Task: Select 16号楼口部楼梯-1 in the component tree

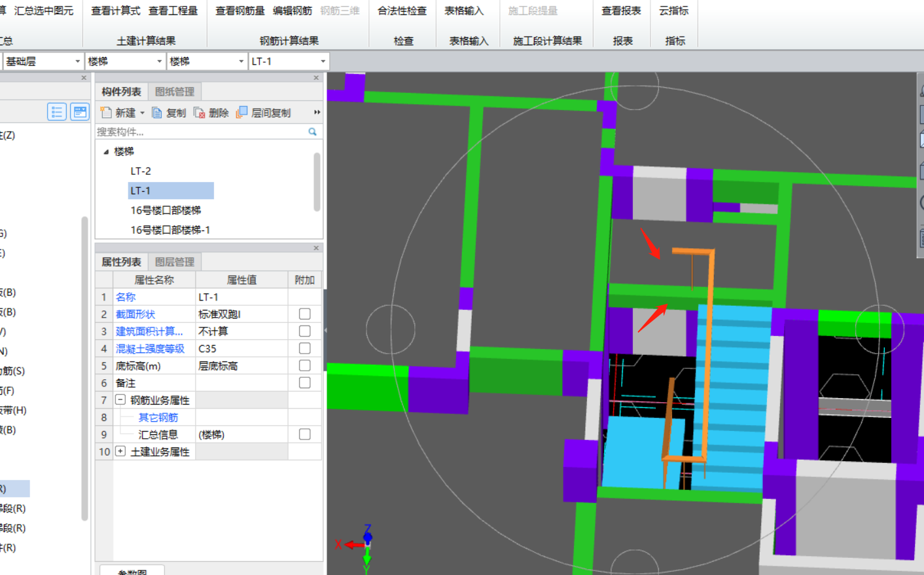Action: point(170,230)
